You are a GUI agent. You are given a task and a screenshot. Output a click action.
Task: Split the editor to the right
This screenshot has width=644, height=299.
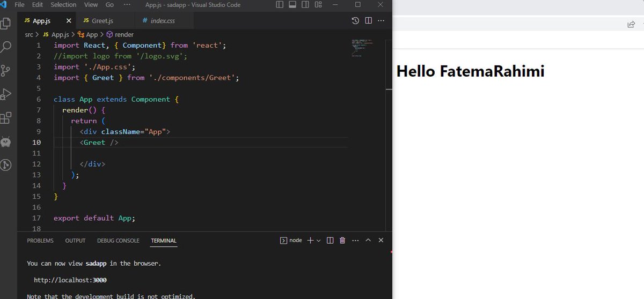(x=368, y=21)
